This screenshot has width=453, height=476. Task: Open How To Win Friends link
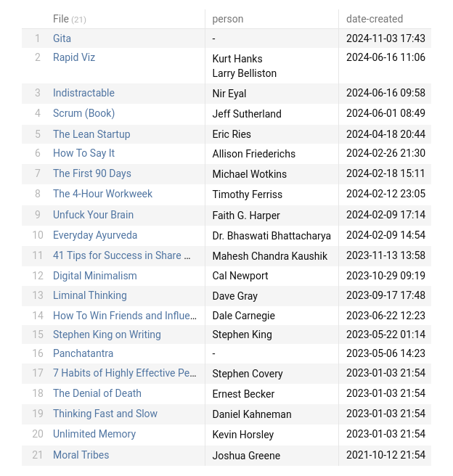tap(125, 316)
